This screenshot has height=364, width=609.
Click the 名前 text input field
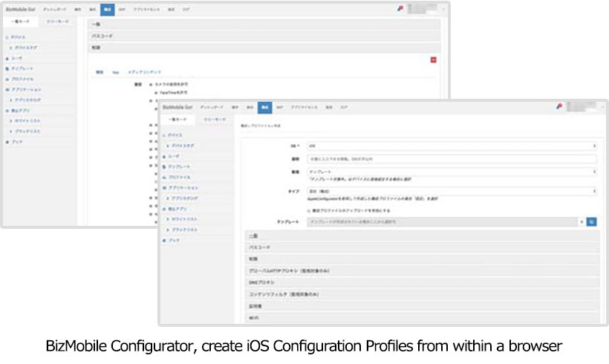point(452,159)
